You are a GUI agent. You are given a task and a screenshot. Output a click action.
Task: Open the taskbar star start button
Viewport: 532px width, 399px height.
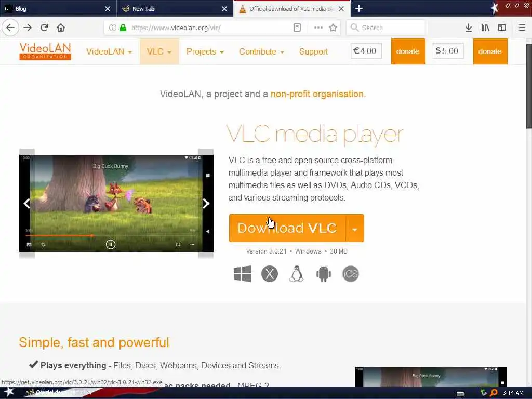pos(9,392)
